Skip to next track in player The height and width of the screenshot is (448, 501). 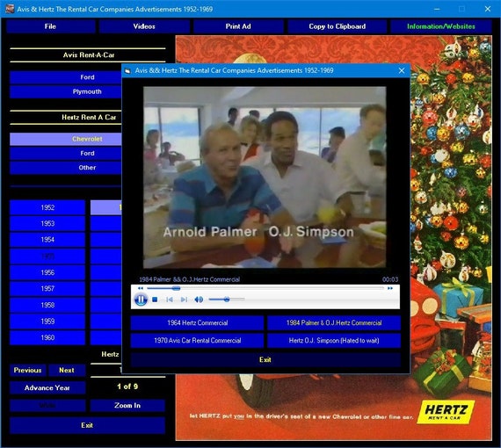point(184,300)
